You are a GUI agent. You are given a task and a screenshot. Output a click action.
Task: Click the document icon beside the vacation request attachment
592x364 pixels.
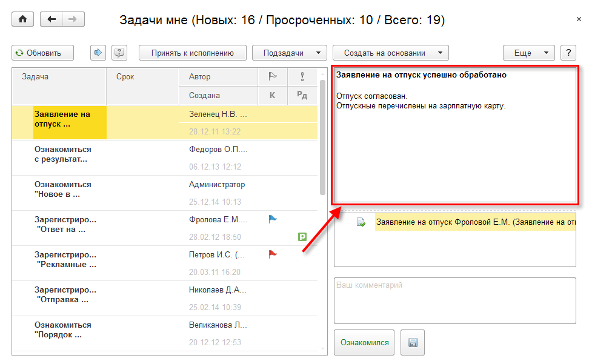click(x=361, y=222)
